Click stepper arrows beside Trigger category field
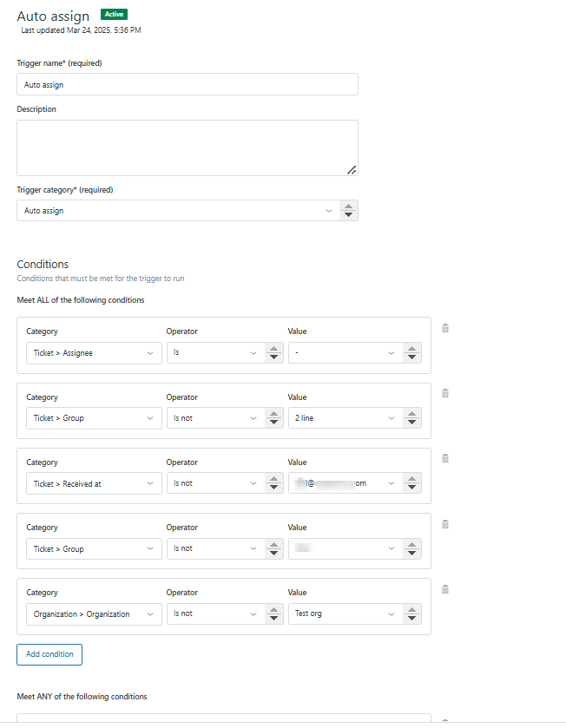Screen dimensions: 566x728 tap(348, 211)
